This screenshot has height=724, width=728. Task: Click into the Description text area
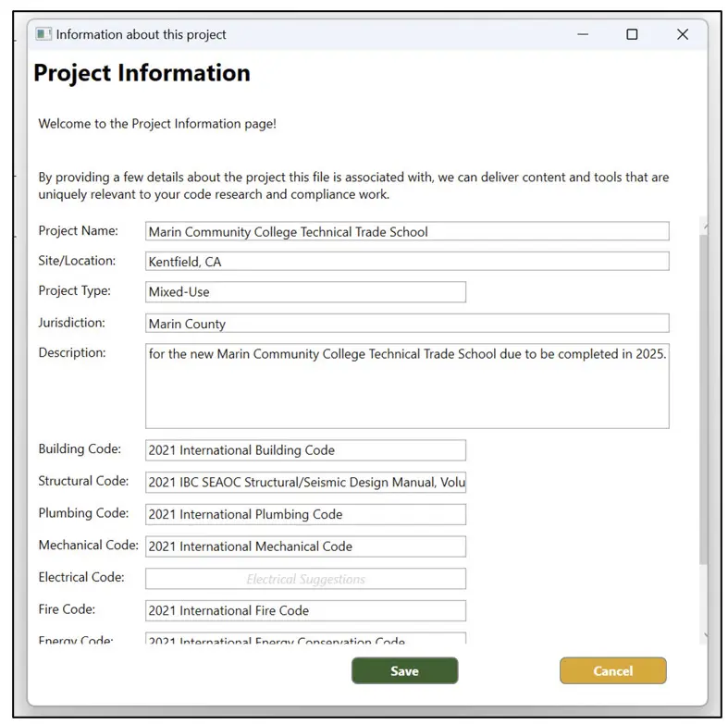tap(407, 387)
